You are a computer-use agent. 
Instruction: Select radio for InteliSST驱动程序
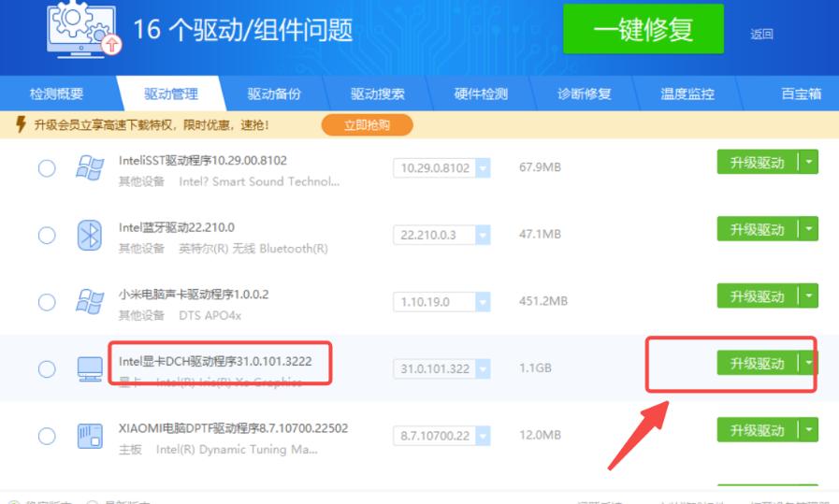(47, 168)
